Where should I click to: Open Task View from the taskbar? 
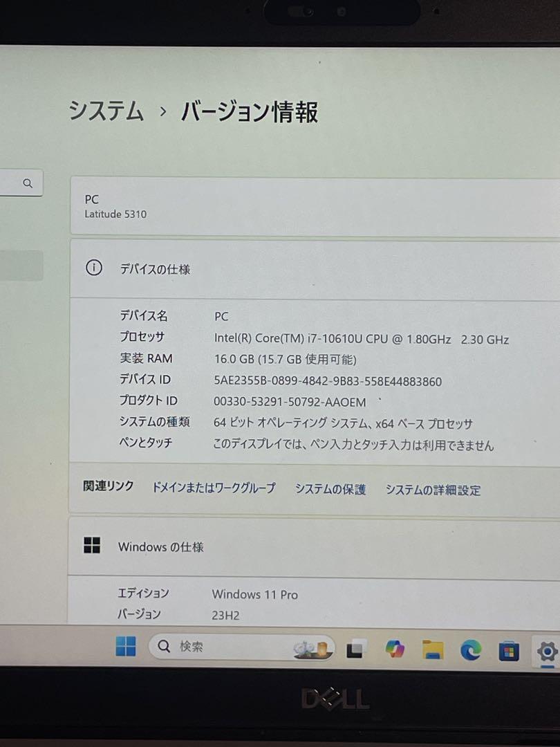click(357, 648)
